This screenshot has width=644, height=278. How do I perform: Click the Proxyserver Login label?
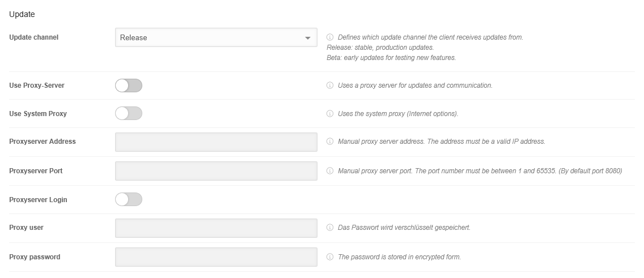(x=39, y=200)
